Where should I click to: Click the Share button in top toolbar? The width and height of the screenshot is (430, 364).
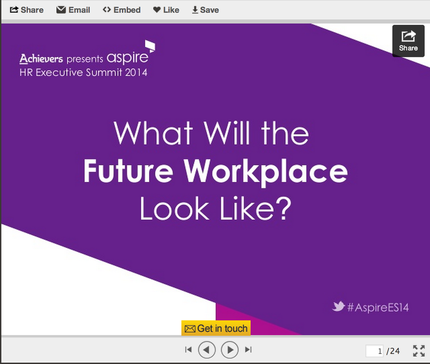coord(27,10)
